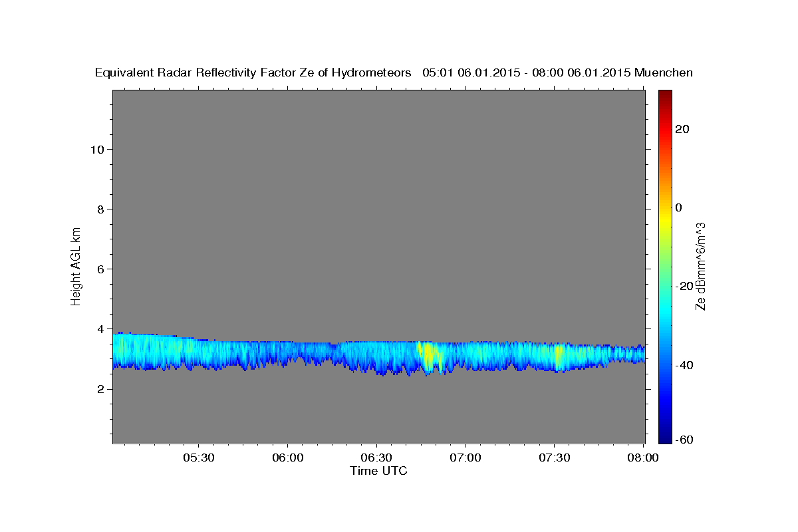Click the colorbar unit label 'Ze dBmm^6/m^3'

(x=700, y=266)
